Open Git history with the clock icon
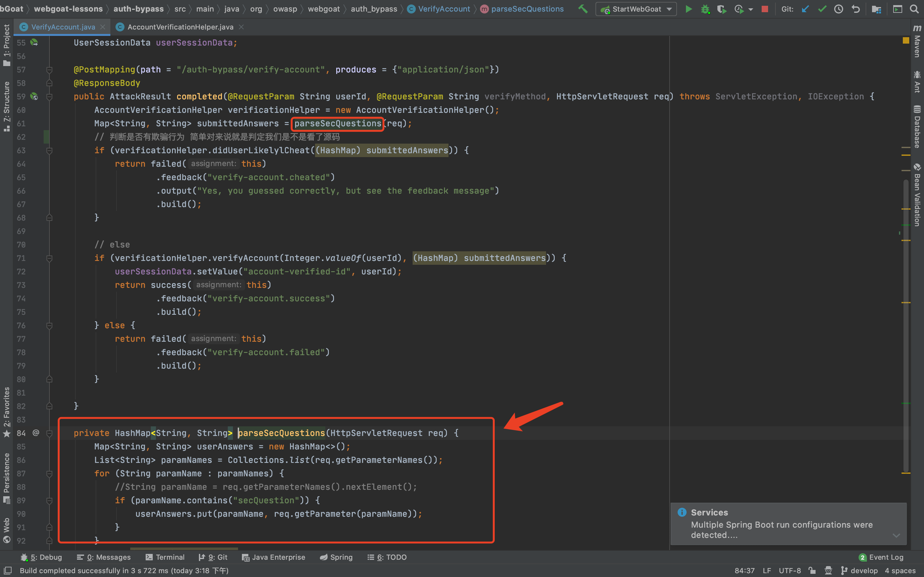924x577 pixels. (838, 9)
